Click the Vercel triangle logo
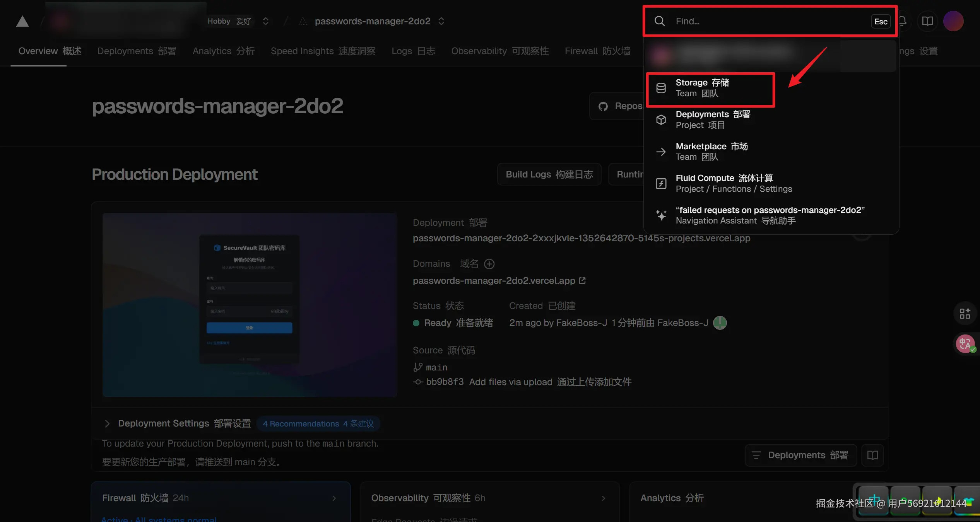The width and height of the screenshot is (980, 522). (x=22, y=21)
